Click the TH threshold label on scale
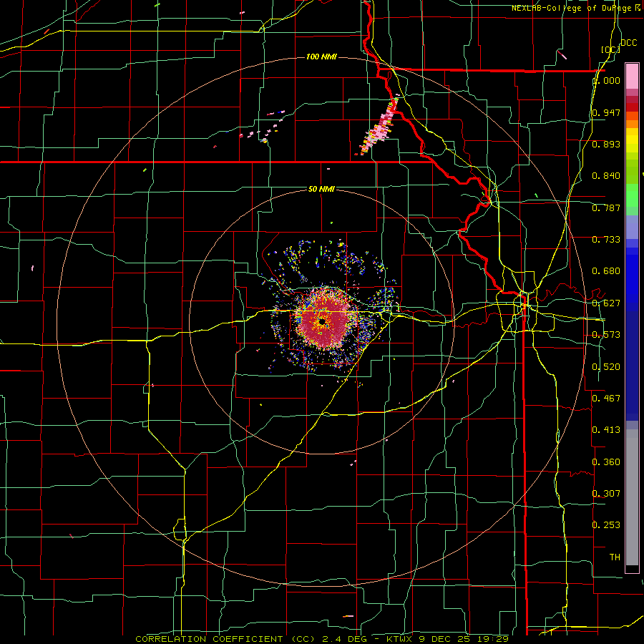This screenshot has width=644, height=644. 615,557
